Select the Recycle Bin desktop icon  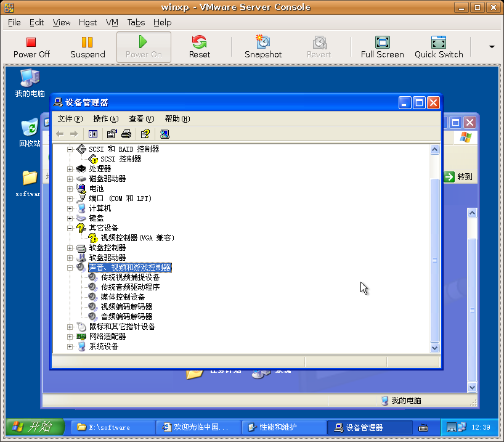click(30, 133)
